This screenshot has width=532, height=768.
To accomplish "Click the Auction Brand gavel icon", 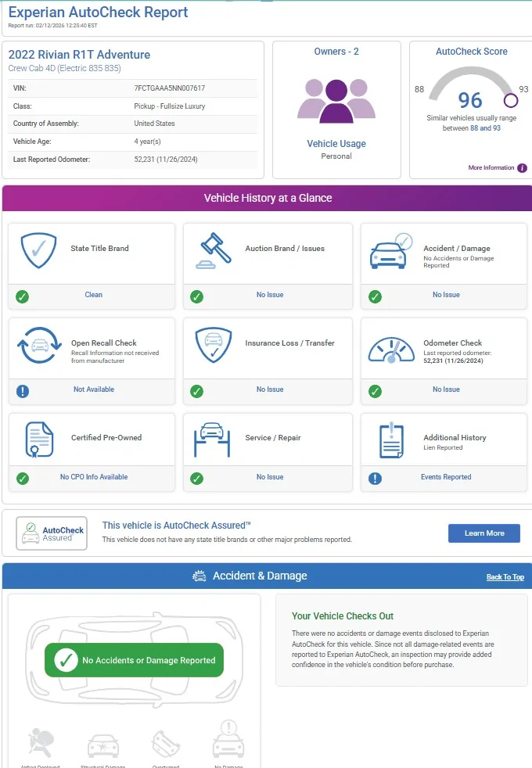I will [214, 251].
